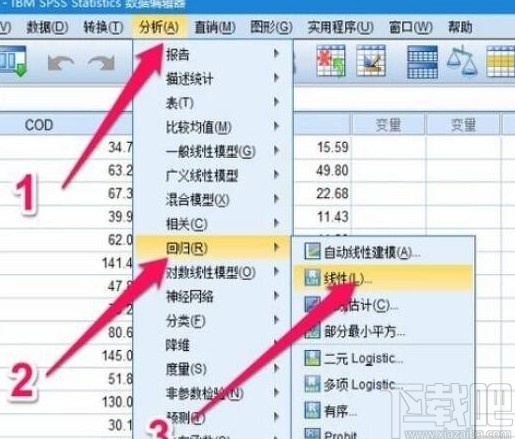Click the split file grid icon
Image resolution: width=515 pixels, height=439 pixels.
[423, 62]
